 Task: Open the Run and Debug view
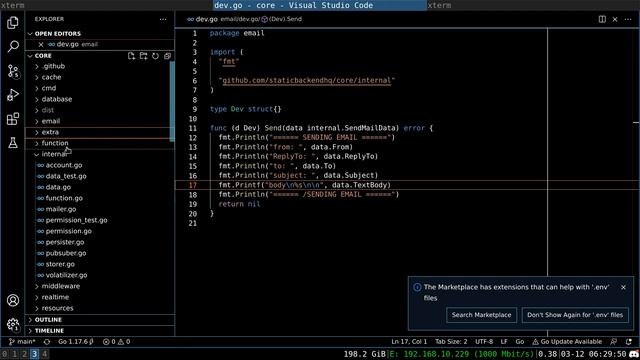click(13, 95)
